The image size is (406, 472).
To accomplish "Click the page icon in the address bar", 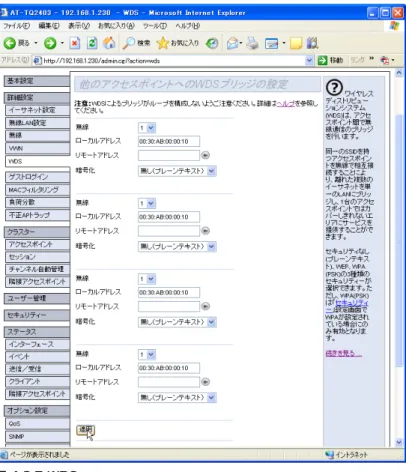I will pos(37,61).
